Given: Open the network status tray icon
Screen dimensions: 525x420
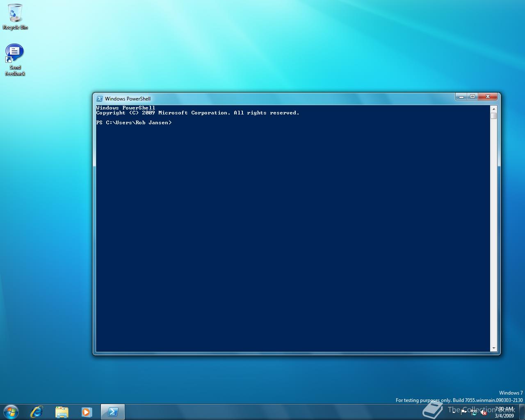Looking at the screenshot, I should coord(474,413).
